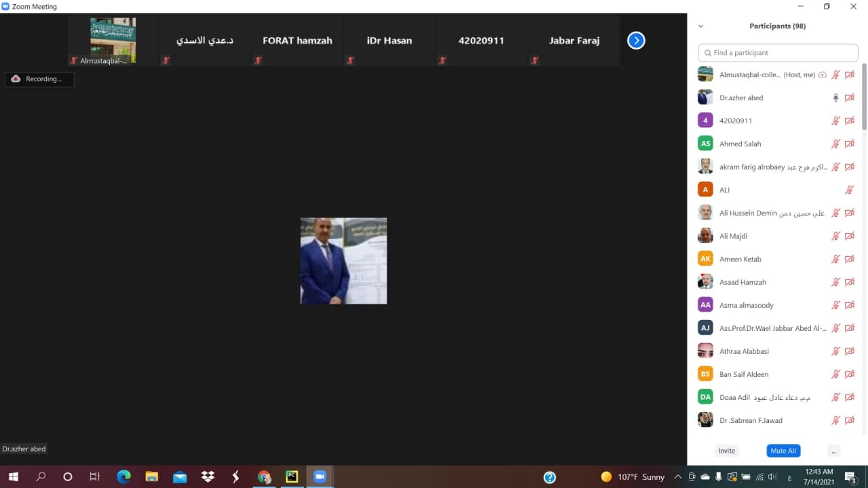Open volume control in system tray

pyautogui.click(x=773, y=477)
